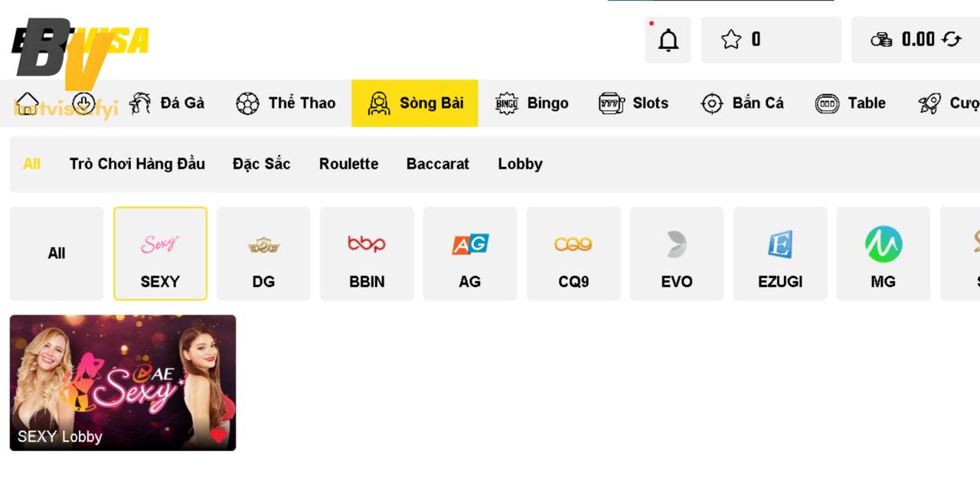Open the Thể Thao menu
Viewport: 980px width, 490px height.
[286, 103]
